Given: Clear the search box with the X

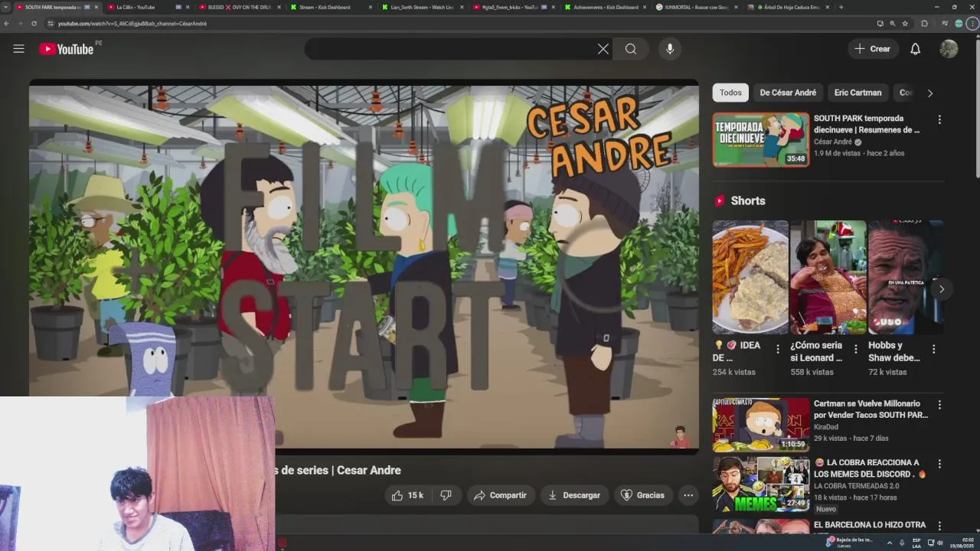Looking at the screenshot, I should tap(603, 49).
